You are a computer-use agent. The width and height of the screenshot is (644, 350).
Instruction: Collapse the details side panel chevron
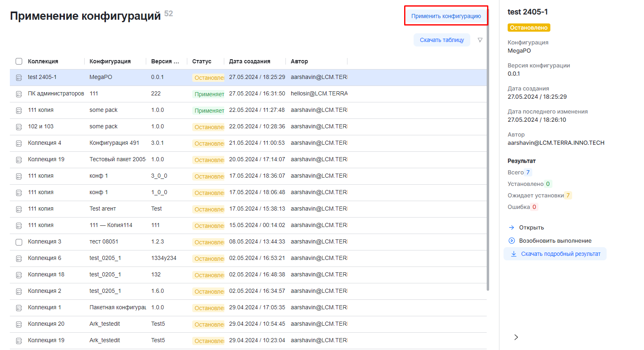516,337
